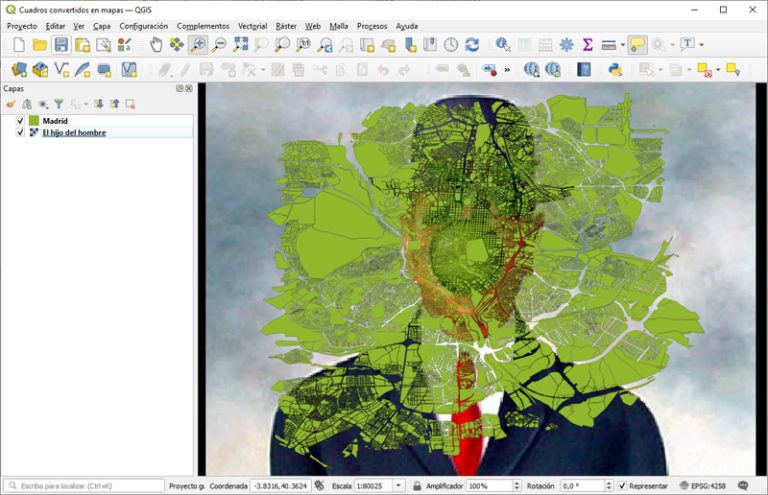Click the Madrid layer green color swatch
The width and height of the screenshot is (768, 495).
coord(34,121)
